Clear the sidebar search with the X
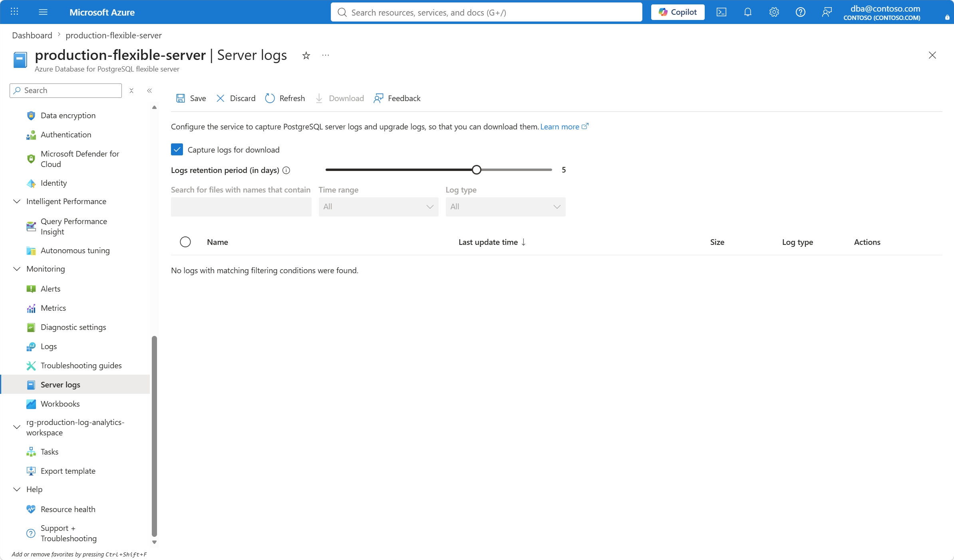This screenshot has width=954, height=560. 131,91
